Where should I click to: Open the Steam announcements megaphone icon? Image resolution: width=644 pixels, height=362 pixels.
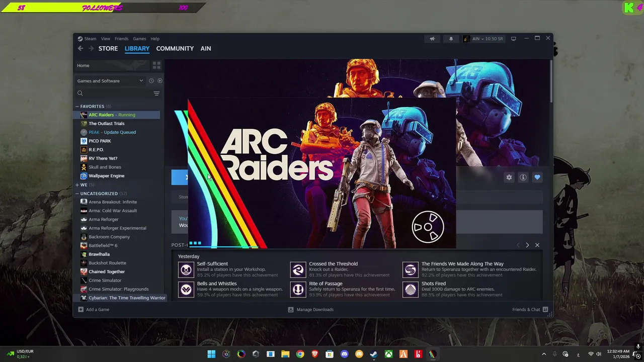[x=432, y=39]
